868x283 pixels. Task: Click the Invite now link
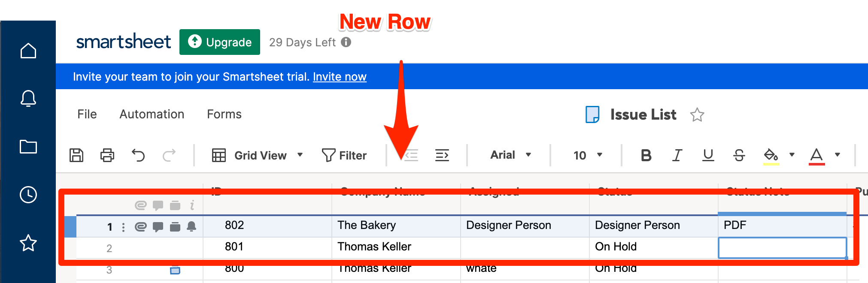point(340,77)
